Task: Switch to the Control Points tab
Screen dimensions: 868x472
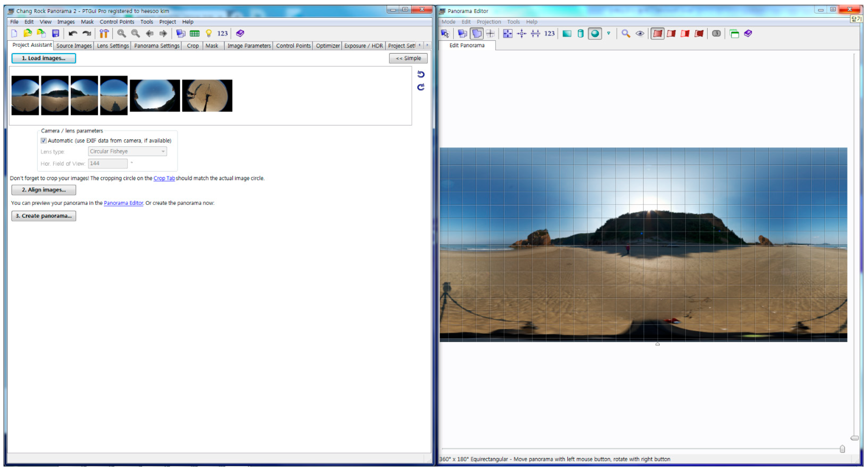Action: (x=293, y=45)
